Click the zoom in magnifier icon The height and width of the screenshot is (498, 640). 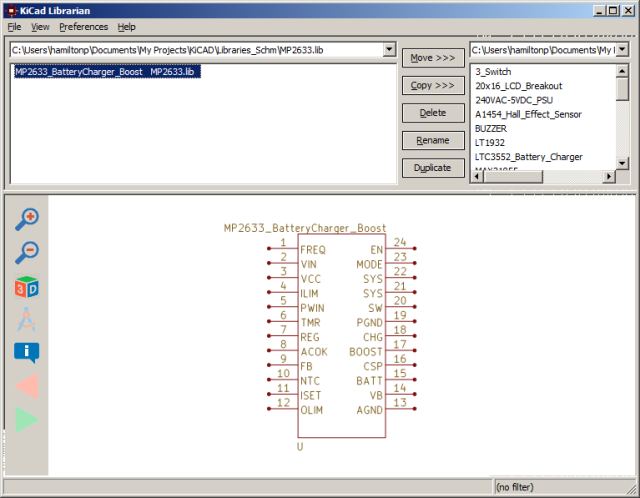coord(27,219)
